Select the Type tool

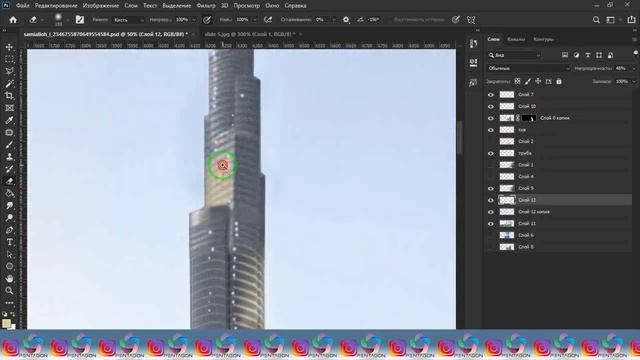(x=9, y=242)
